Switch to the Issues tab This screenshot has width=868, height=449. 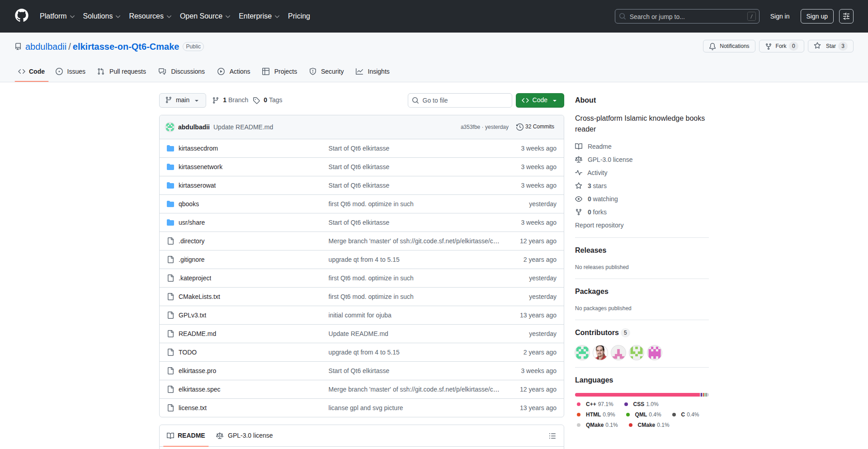tap(71, 71)
